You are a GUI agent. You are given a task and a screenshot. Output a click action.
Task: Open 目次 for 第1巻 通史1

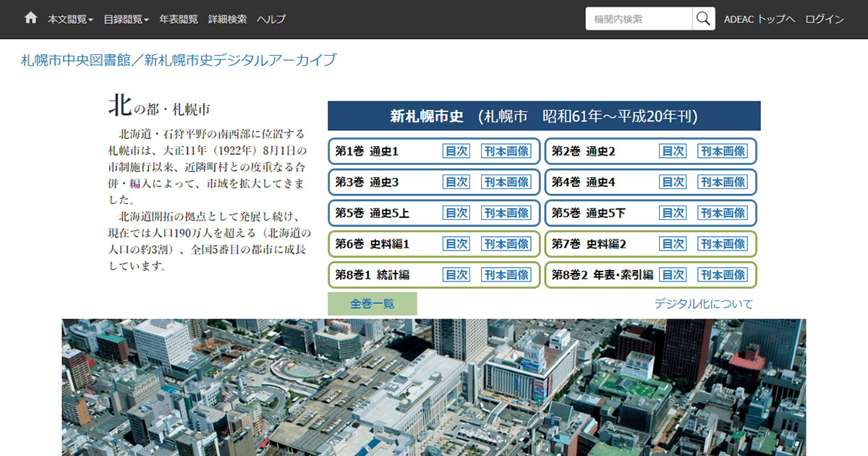click(x=456, y=151)
